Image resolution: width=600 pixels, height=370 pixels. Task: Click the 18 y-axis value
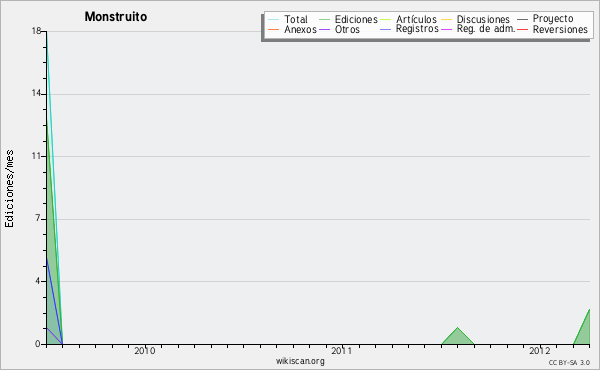(x=36, y=31)
